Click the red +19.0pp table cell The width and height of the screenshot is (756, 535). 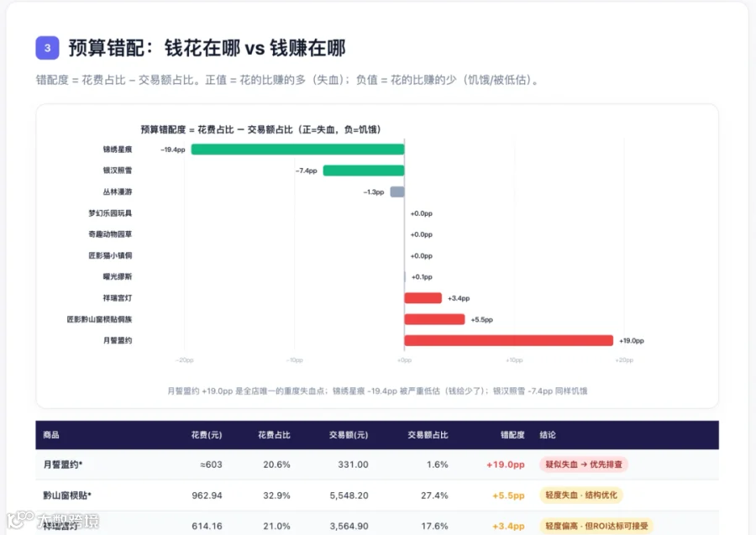pos(506,464)
